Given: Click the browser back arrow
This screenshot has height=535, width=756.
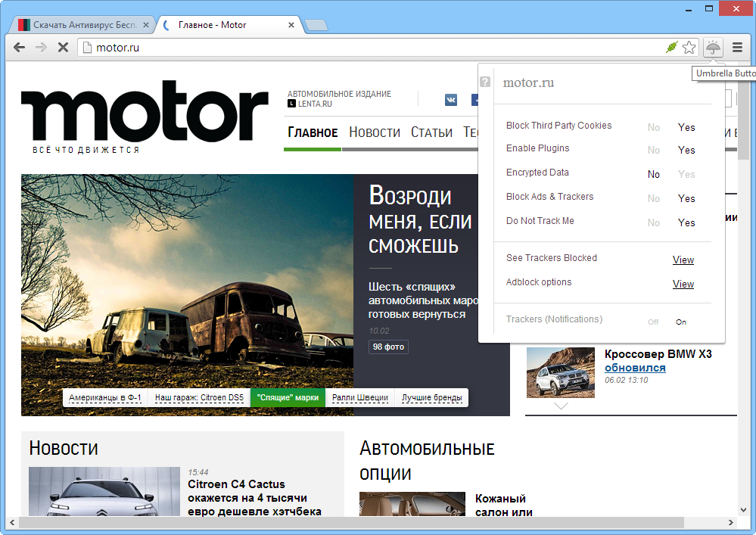Looking at the screenshot, I should pyautogui.click(x=19, y=47).
